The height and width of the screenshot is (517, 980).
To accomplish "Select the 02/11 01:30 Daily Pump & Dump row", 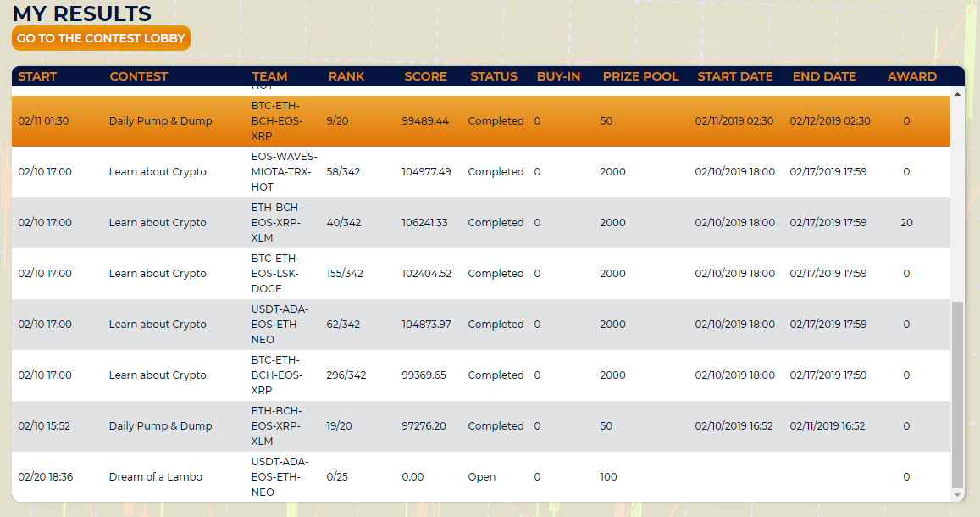I will (480, 120).
